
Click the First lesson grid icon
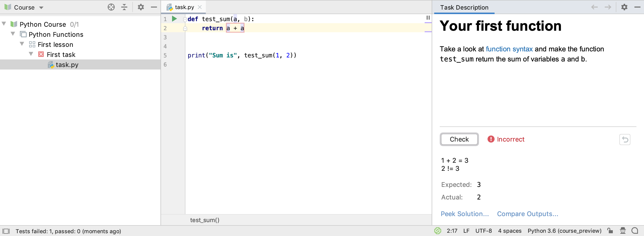[x=32, y=44]
